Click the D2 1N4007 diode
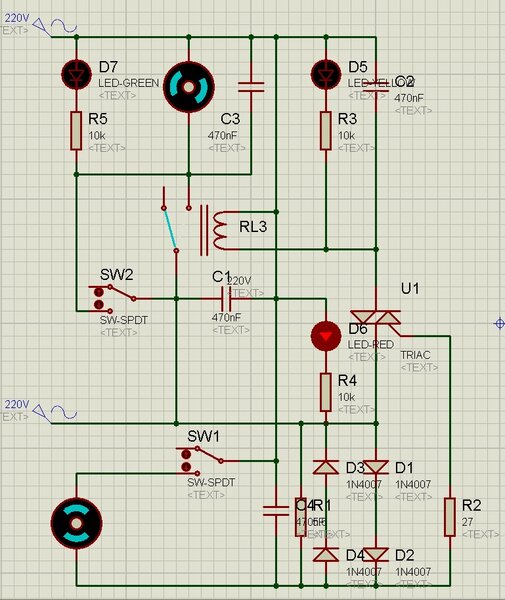 pyautogui.click(x=376, y=555)
